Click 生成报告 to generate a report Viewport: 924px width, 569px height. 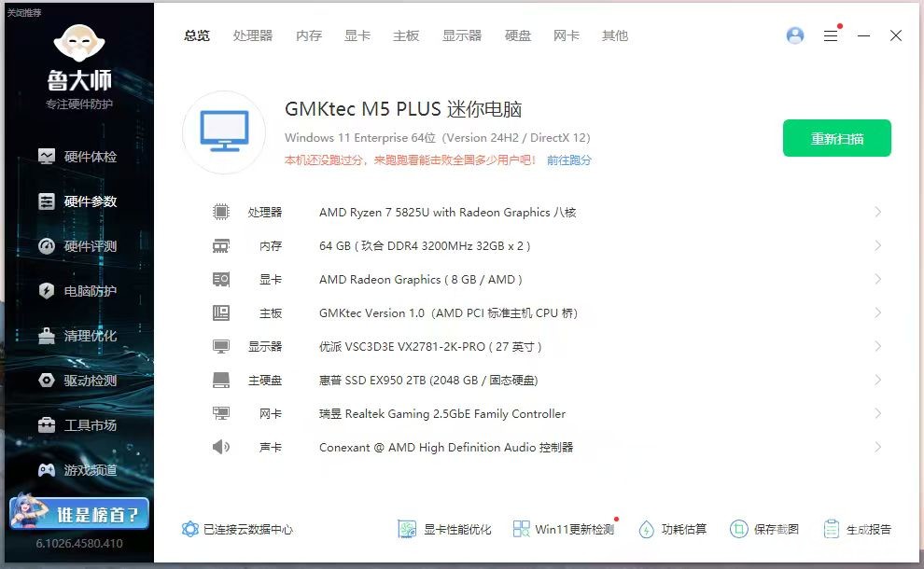click(x=858, y=530)
